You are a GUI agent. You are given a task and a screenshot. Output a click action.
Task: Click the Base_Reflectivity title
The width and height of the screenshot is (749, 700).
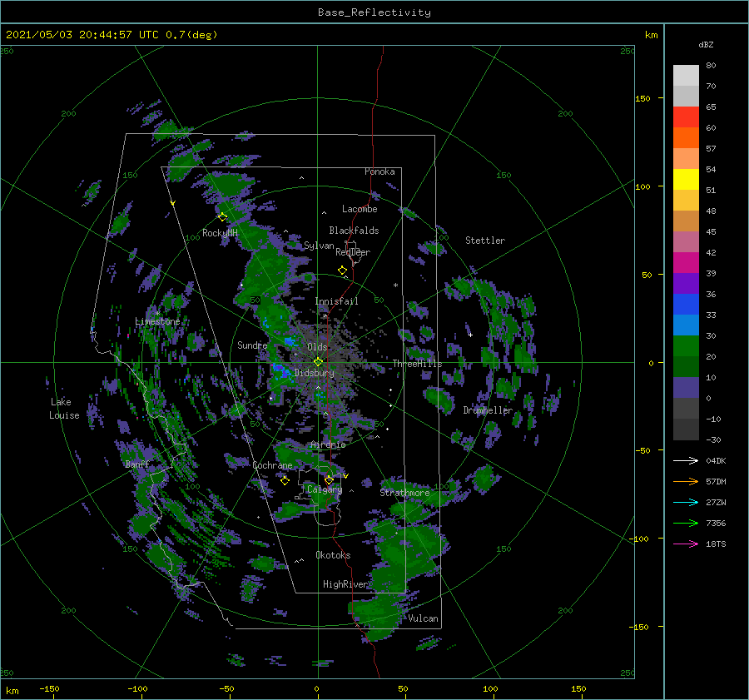[x=374, y=12]
